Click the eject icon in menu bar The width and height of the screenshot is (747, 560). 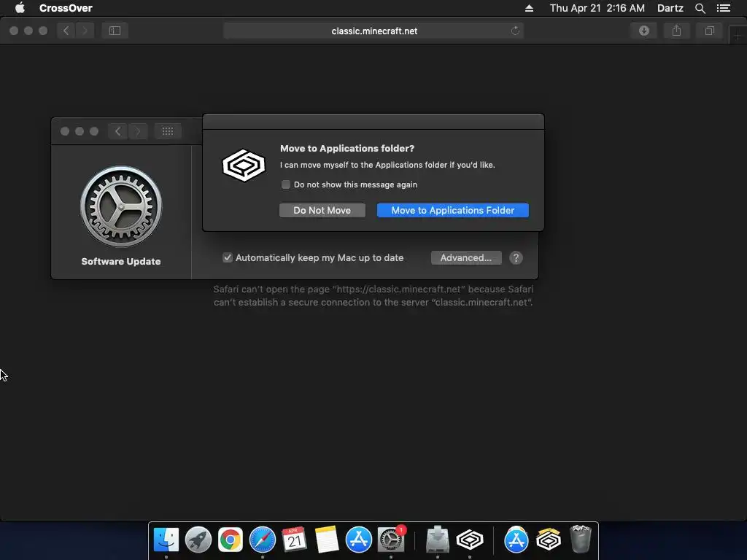[529, 8]
